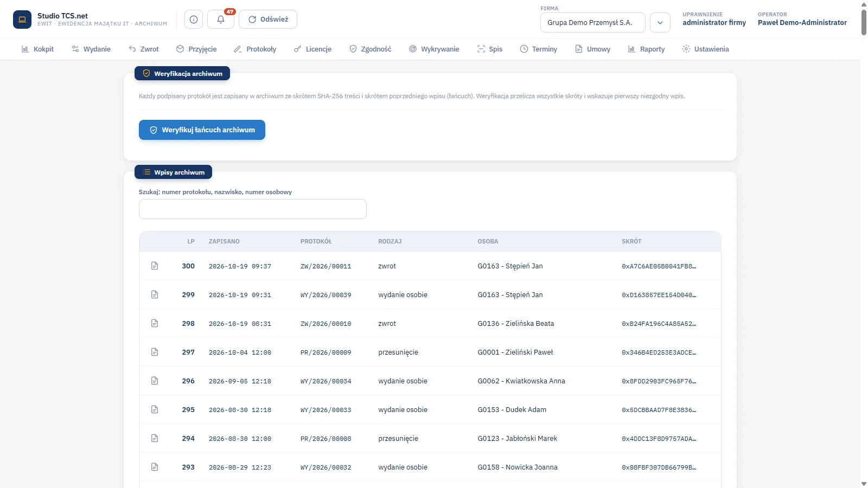Image resolution: width=868 pixels, height=488 pixels.
Task: Switch to the Zwrot tab
Action: tap(144, 49)
